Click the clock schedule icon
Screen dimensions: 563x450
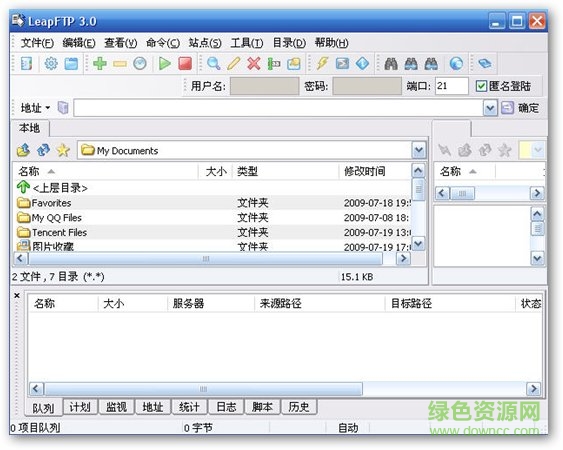click(x=140, y=64)
